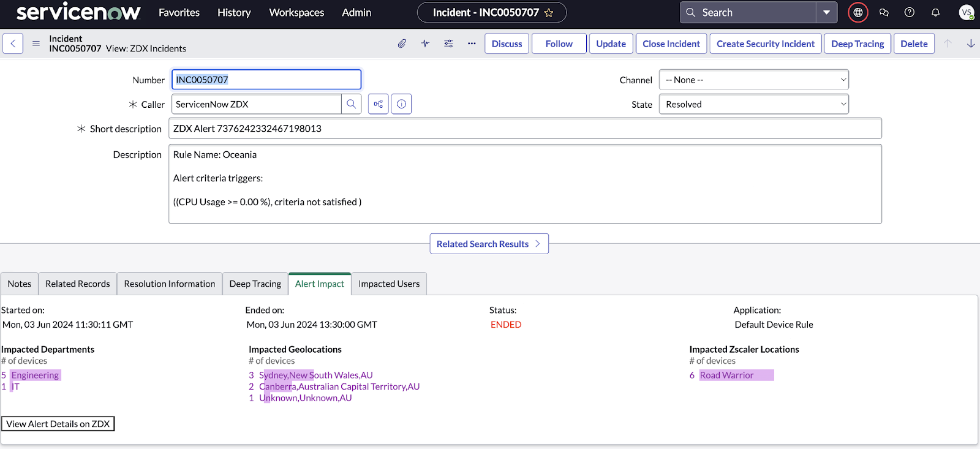This screenshot has height=449, width=980.
Task: Expand Related Search Results
Action: click(489, 244)
